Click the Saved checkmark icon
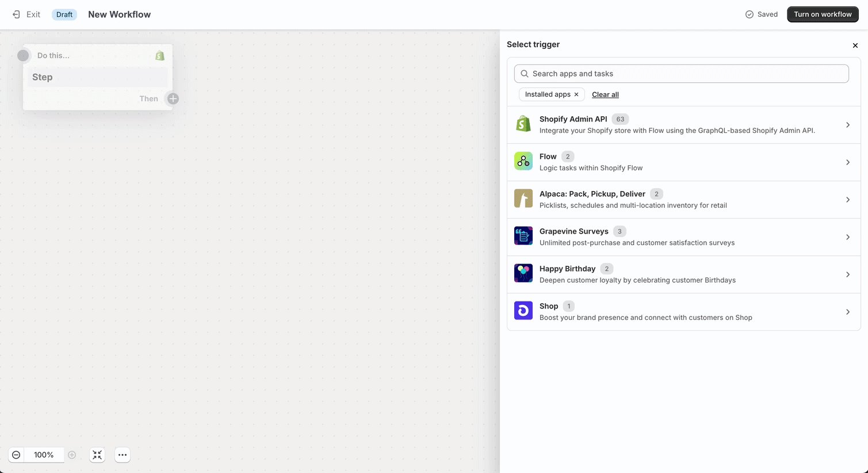Screen dimensions: 868x473 (x=750, y=14)
